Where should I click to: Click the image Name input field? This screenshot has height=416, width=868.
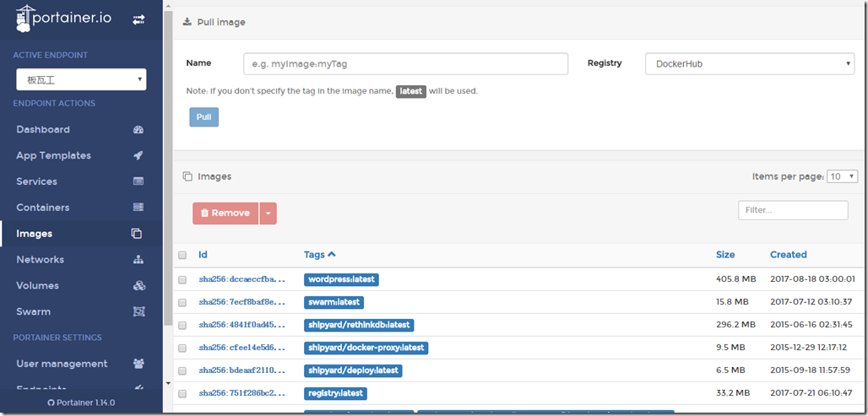406,63
